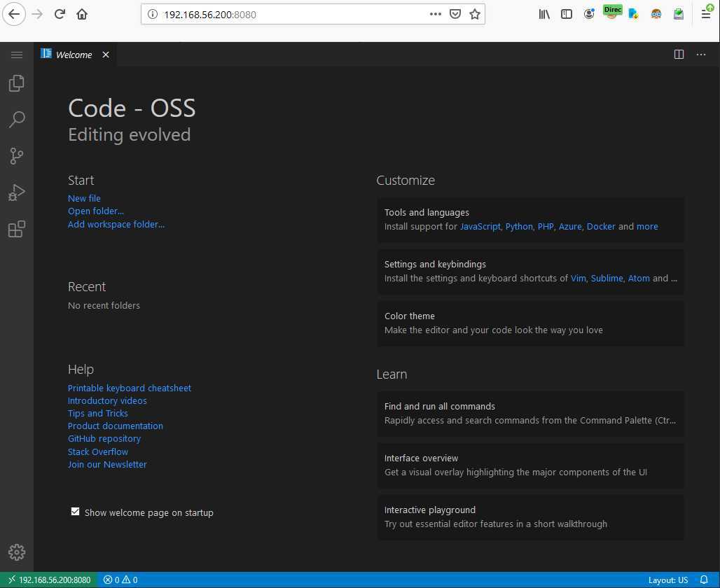Install Docker support link
The image size is (720, 588).
(x=601, y=226)
